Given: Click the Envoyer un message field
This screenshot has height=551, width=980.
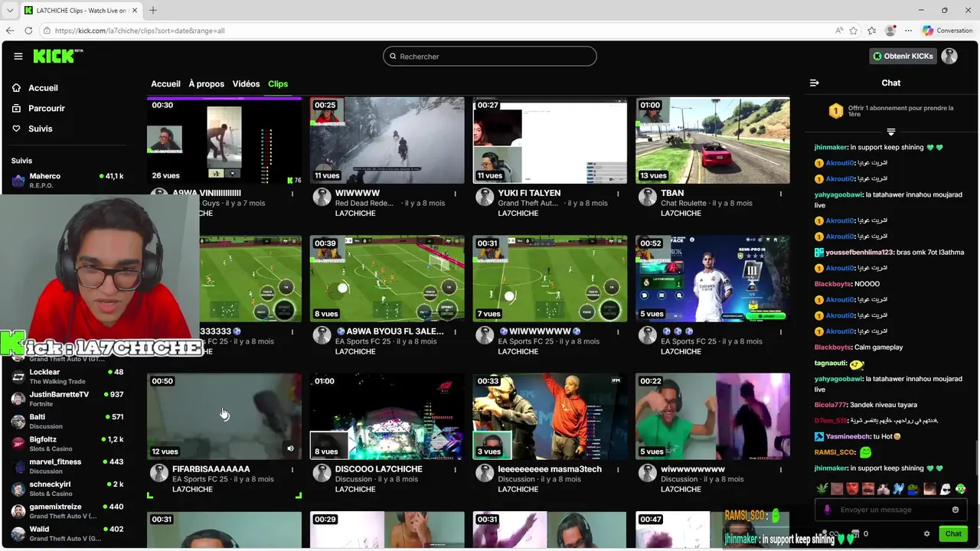Looking at the screenshot, I should pyautogui.click(x=890, y=510).
